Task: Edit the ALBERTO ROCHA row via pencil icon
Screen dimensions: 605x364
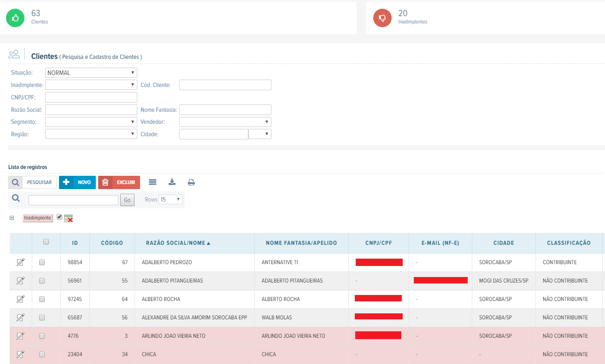Action: pos(20,299)
